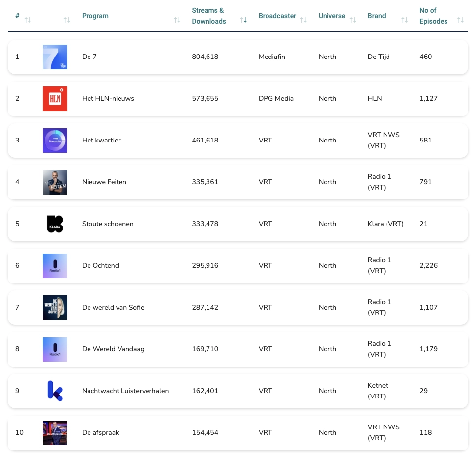Sort the Broadcaster column

[303, 20]
